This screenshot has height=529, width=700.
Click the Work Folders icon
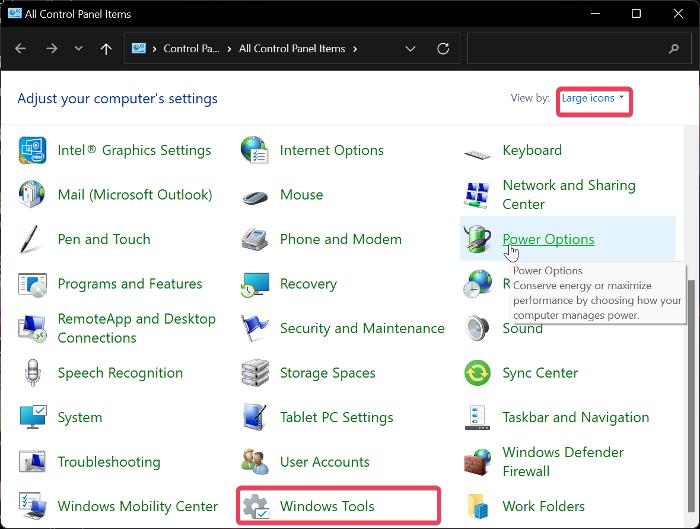coord(477,506)
